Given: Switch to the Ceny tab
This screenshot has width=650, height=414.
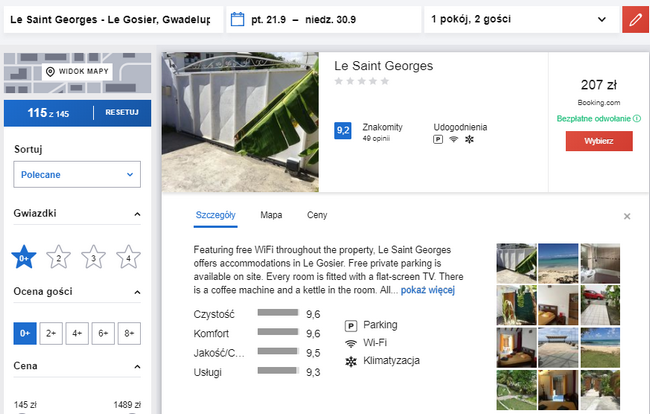Looking at the screenshot, I should click(317, 215).
